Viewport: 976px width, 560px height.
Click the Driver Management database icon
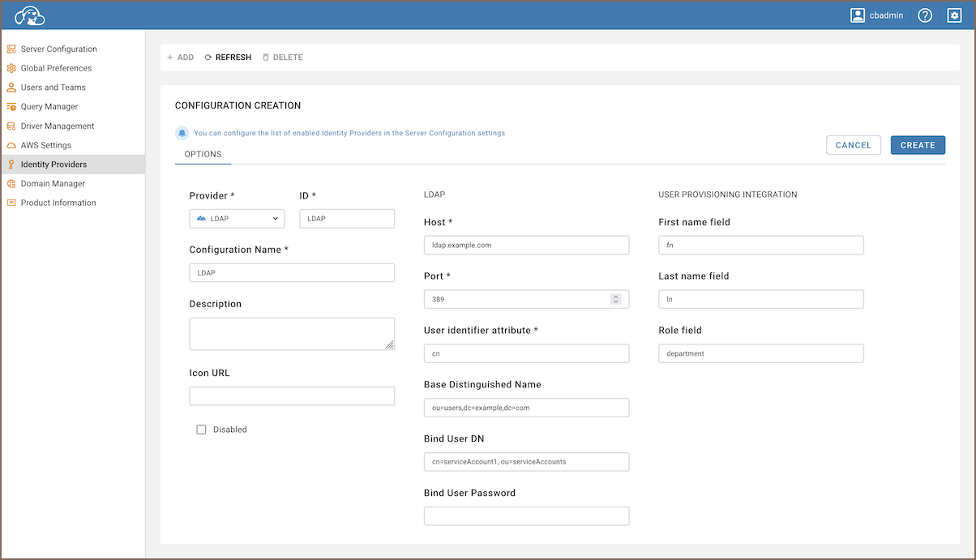tap(11, 126)
